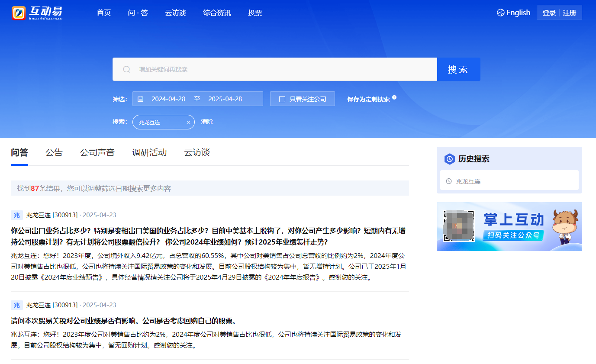596x364 pixels.
Task: Remove the 兆龙互连 search tag with X
Action: [x=188, y=122]
